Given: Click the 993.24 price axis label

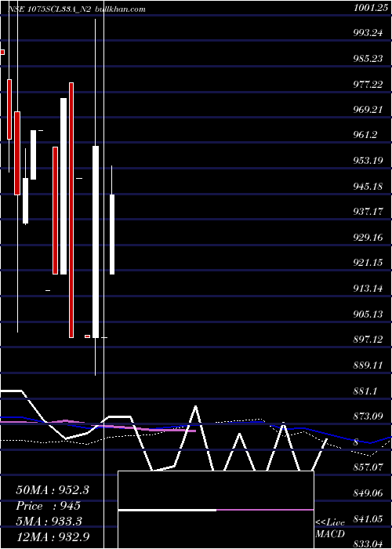Looking at the screenshot, I should pyautogui.click(x=368, y=33).
